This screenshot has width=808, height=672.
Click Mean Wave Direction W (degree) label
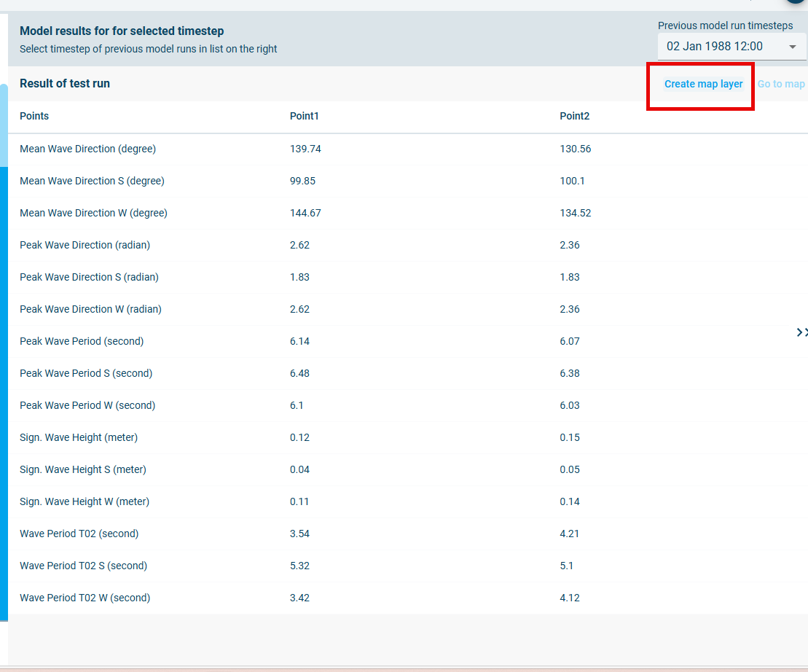click(x=93, y=213)
